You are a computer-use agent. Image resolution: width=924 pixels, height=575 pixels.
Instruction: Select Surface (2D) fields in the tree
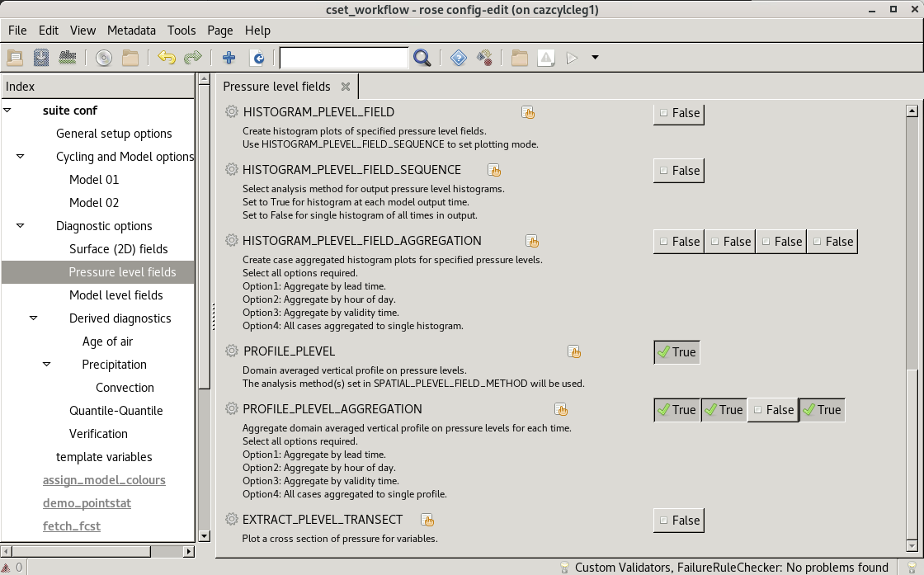click(x=119, y=248)
